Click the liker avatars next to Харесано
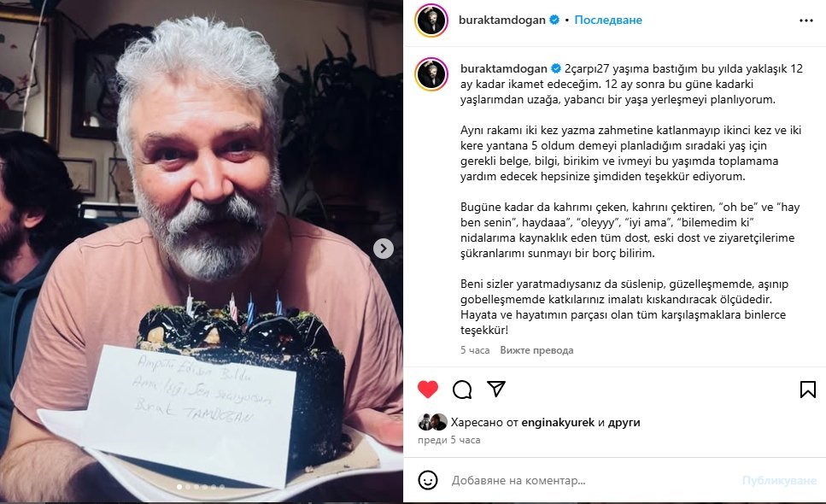 pyautogui.click(x=432, y=422)
